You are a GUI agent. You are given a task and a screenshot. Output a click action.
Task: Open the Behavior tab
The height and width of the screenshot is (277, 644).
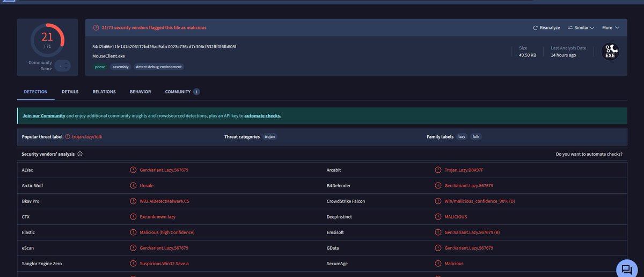click(140, 92)
